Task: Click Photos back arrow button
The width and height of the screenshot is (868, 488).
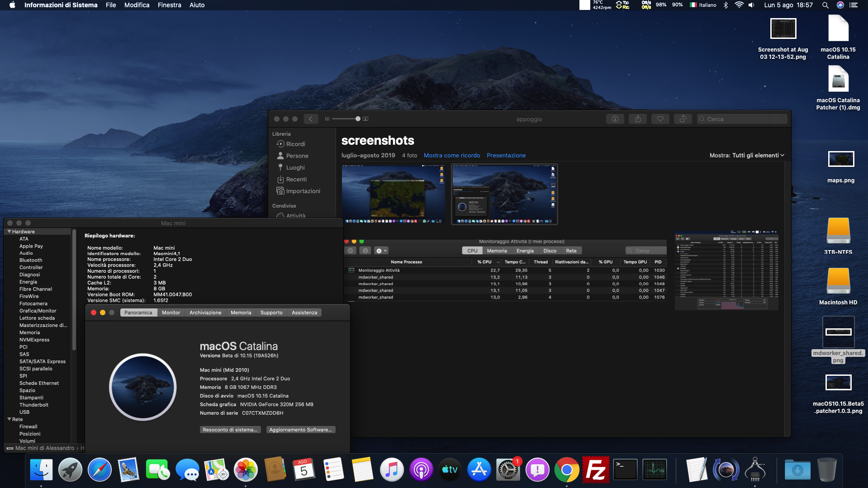Action: coord(311,119)
